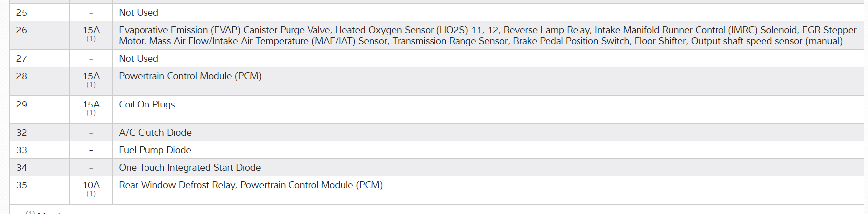Click fuse number 26 in the first column
Viewport: 868px width, 214px height.
coord(22,30)
